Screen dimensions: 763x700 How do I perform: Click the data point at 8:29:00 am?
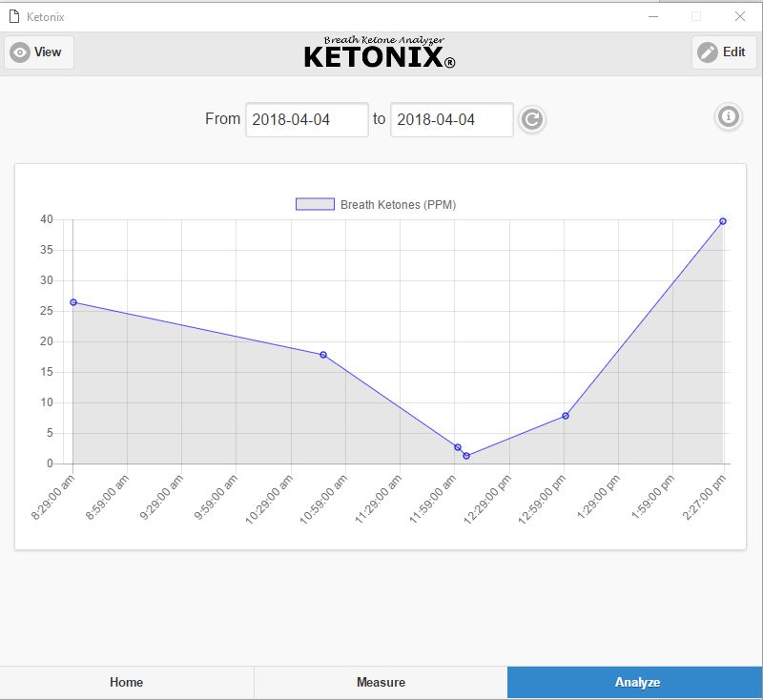pos(73,302)
